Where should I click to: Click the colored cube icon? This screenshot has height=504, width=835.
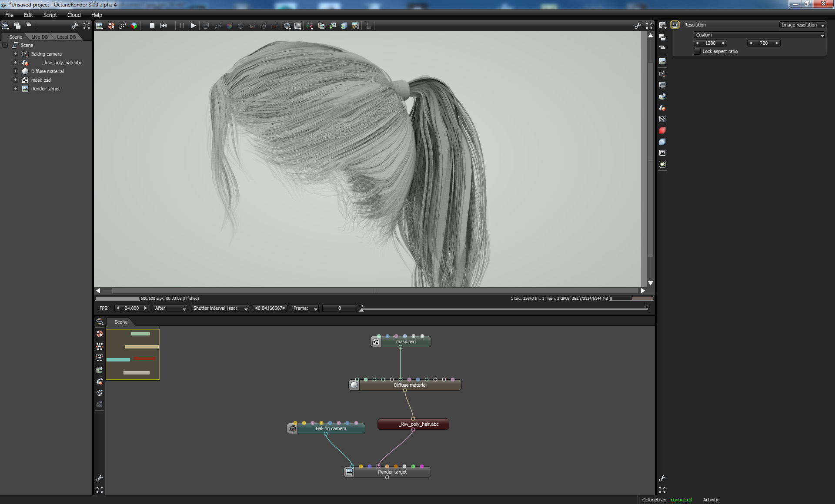(x=134, y=26)
